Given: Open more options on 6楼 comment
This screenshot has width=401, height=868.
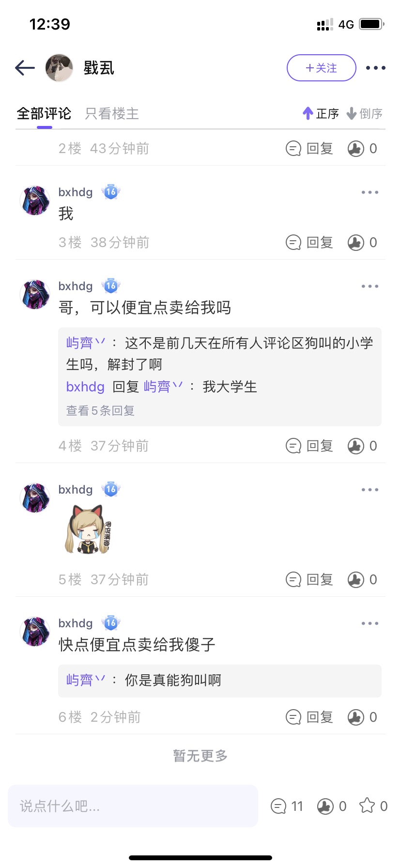Looking at the screenshot, I should 370,623.
